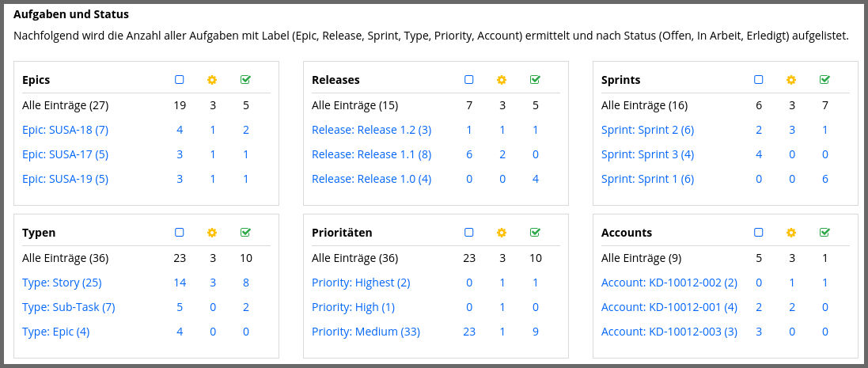Click the green done icon in Prioritäten panel

(535, 233)
